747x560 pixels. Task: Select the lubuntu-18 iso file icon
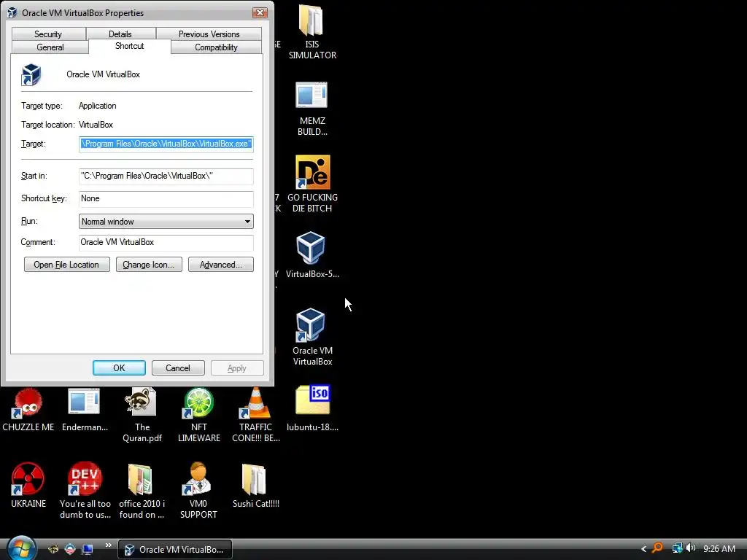click(312, 400)
